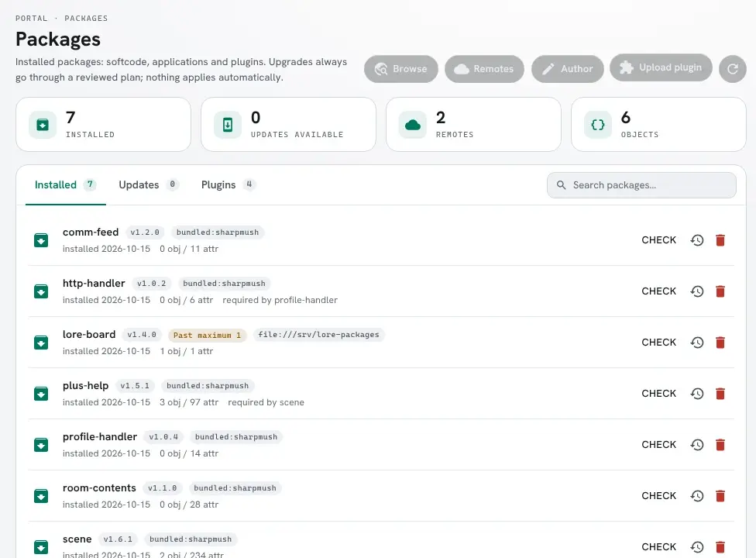Viewport: 756px width, 558px height.
Task: Click the http-handler package icon
Action: (x=41, y=291)
